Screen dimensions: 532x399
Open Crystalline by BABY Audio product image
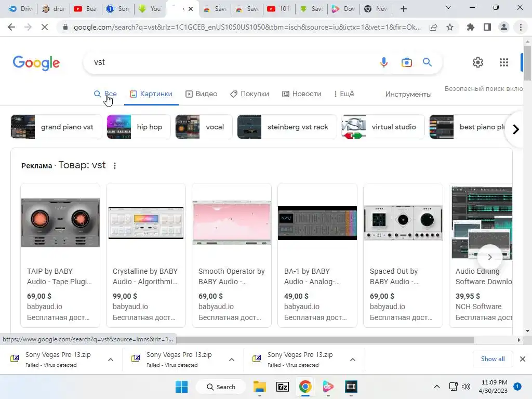(x=146, y=222)
